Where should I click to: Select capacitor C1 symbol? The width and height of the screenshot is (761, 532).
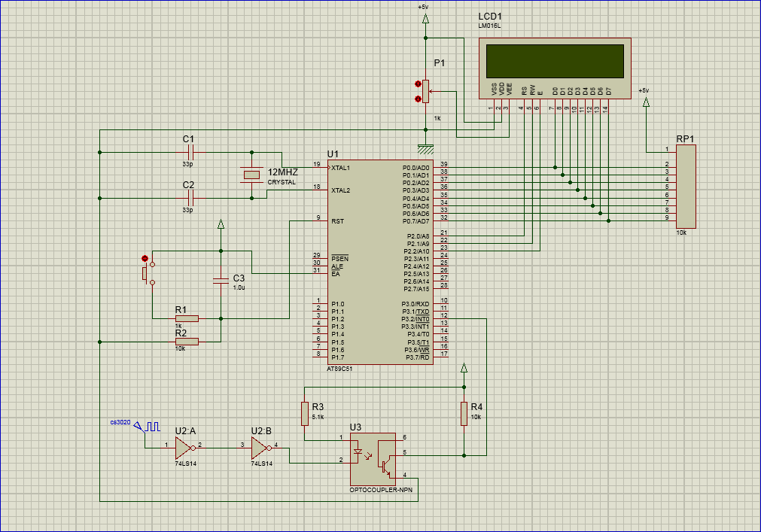coord(190,152)
